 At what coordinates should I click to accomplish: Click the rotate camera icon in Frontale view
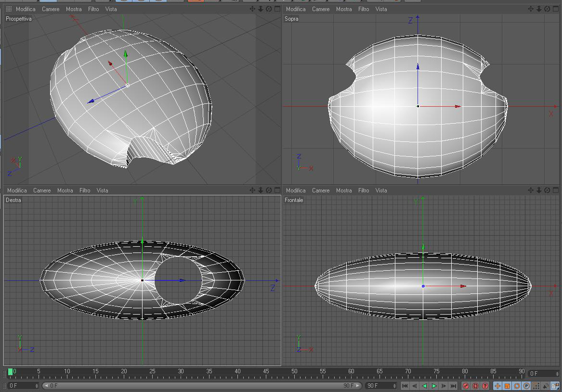point(547,190)
